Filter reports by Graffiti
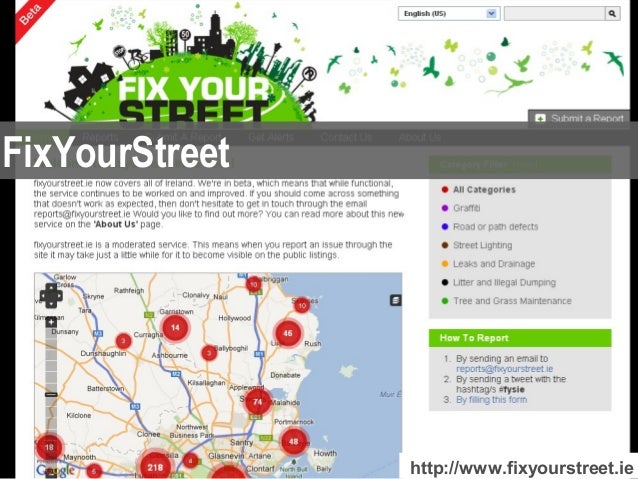This screenshot has height=479, width=638. (x=467, y=208)
